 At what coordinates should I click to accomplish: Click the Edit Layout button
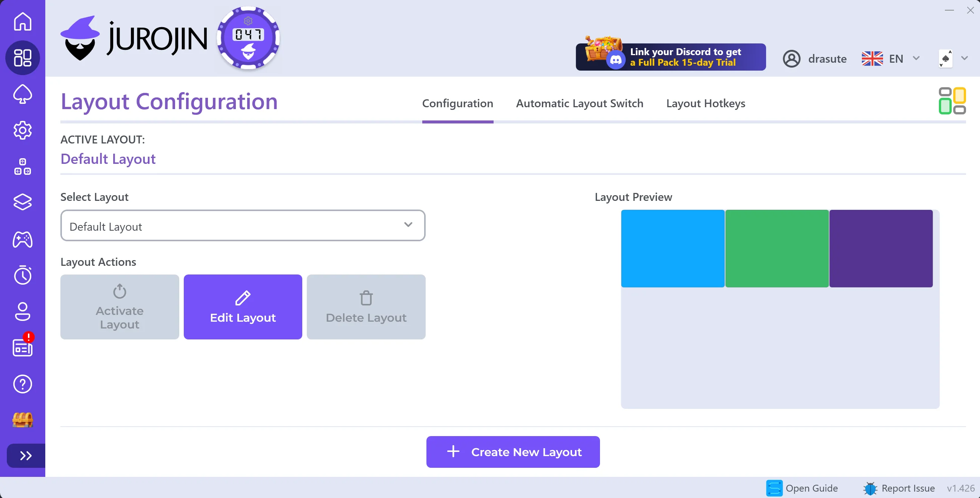[242, 307]
